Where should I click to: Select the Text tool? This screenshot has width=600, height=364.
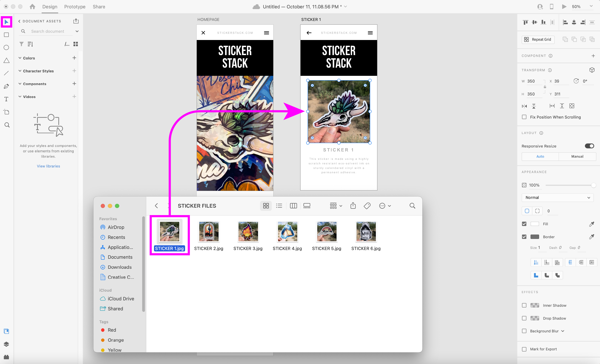[7, 99]
